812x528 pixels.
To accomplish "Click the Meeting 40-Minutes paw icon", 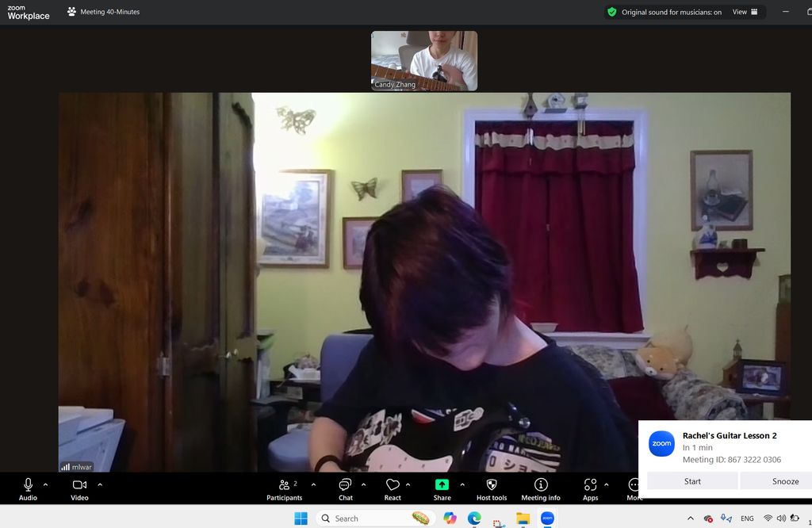I will [72, 12].
